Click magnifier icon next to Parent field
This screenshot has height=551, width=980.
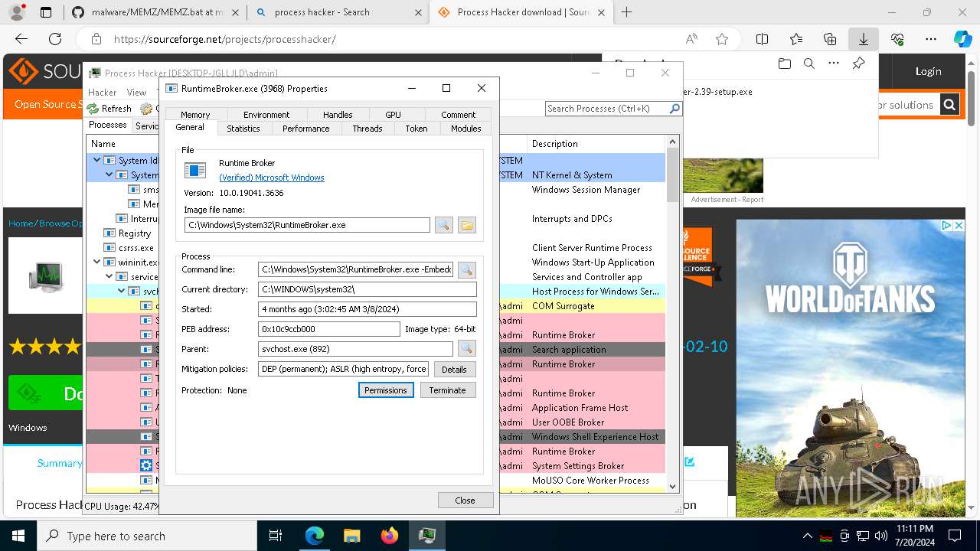point(466,349)
